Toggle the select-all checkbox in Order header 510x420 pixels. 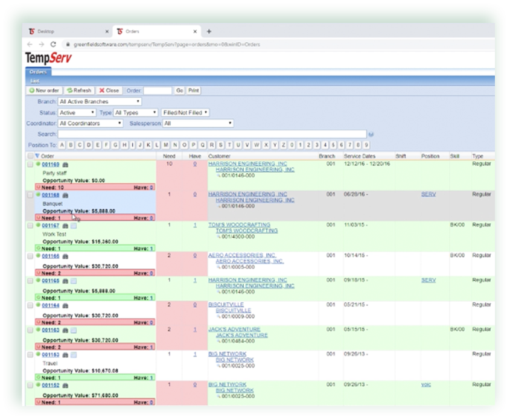[x=30, y=156]
